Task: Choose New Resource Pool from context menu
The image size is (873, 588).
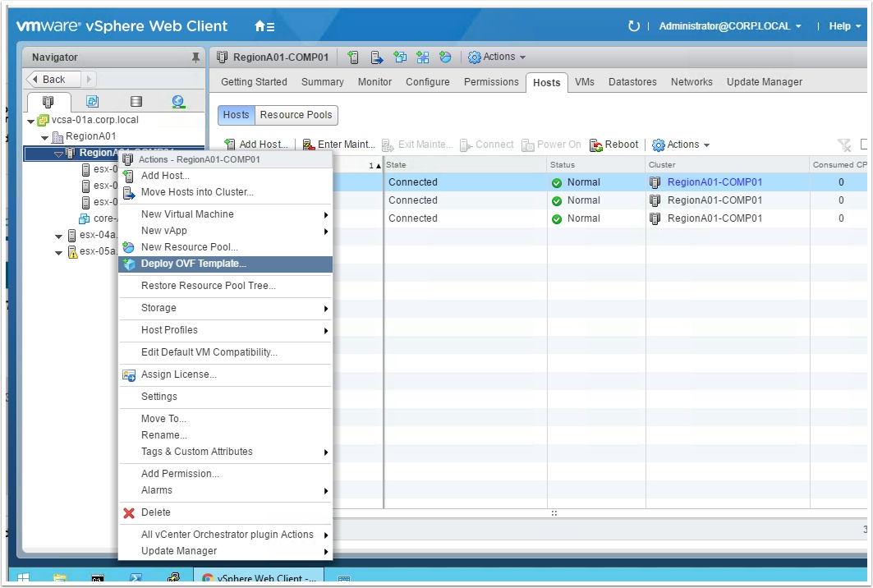Action: 226,247
